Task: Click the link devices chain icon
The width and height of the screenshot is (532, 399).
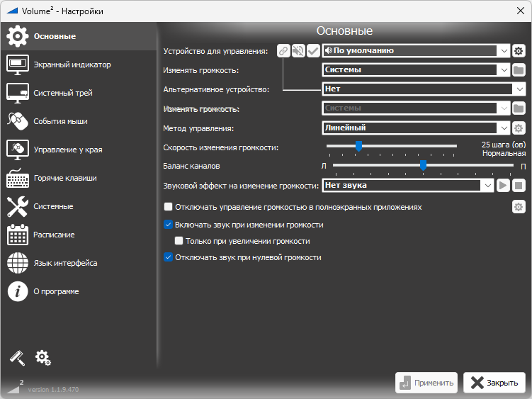Action: [x=283, y=51]
